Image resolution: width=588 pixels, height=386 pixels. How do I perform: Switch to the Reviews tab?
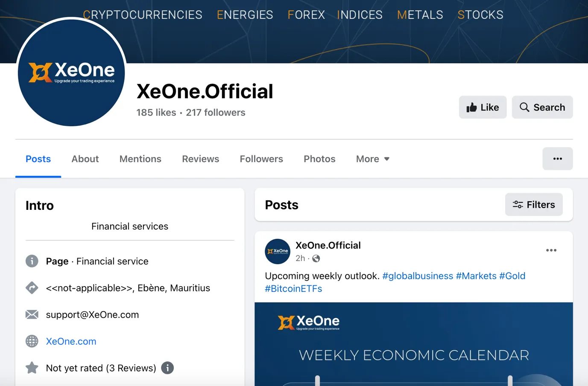pos(200,159)
